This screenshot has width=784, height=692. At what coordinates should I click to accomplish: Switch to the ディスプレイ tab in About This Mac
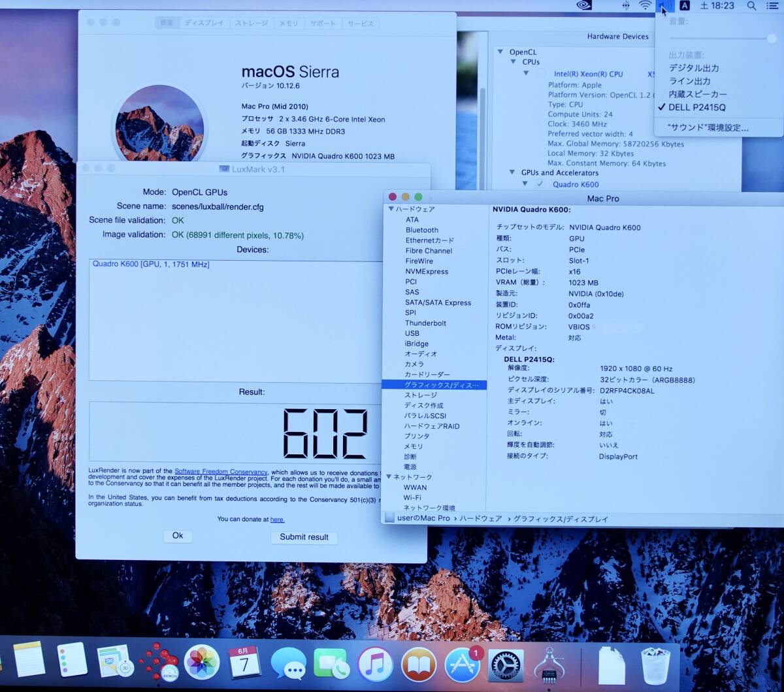pos(204,23)
